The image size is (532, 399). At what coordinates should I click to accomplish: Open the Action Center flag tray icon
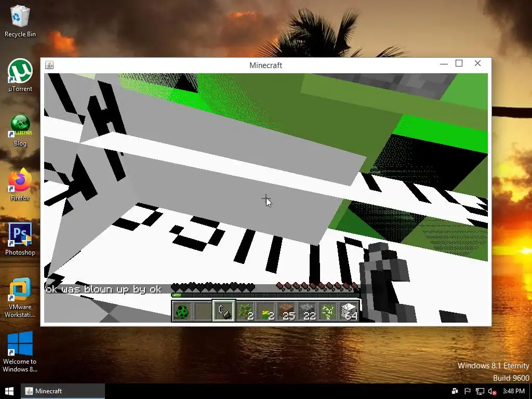pyautogui.click(x=467, y=391)
